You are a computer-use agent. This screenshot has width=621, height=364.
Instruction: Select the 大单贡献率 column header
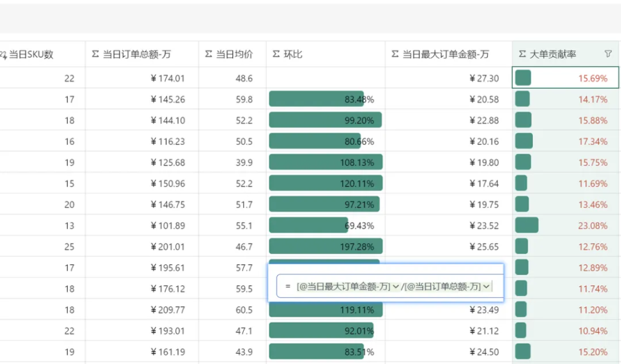(x=566, y=54)
